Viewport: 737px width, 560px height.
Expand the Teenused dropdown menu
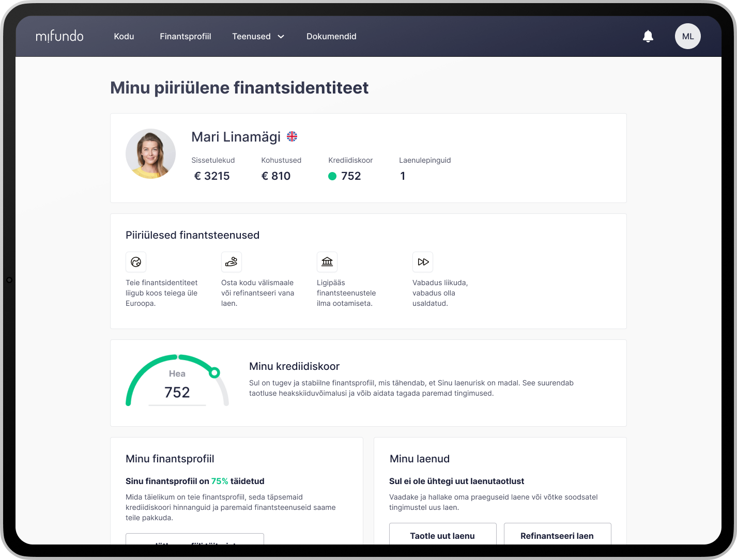252,36
